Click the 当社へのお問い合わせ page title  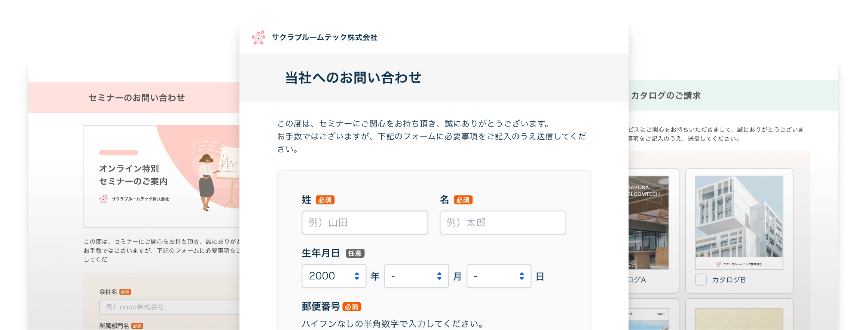[x=353, y=78]
